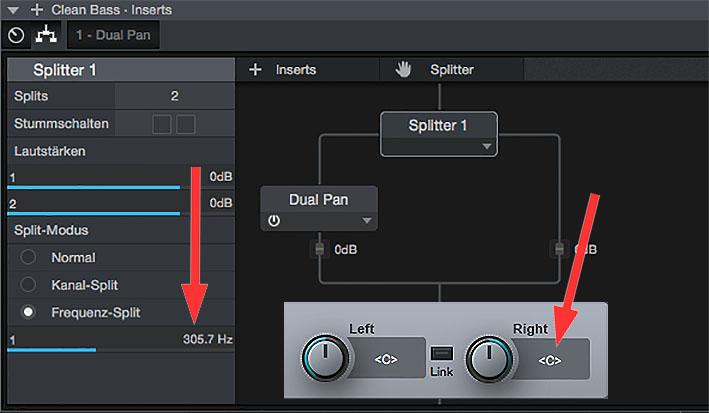Choose the Frequenz-Split mode
The image size is (709, 413).
28,312
